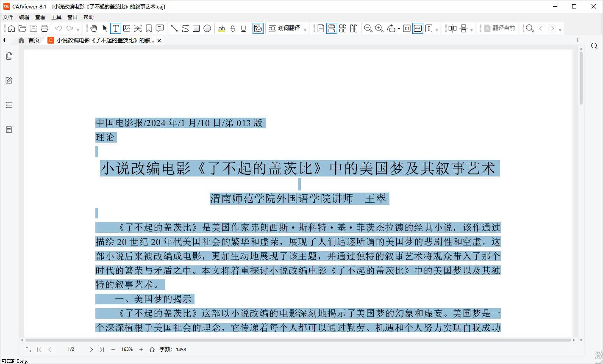Apply highlight to selected text
Screen dimensions: 603x364
pyautogui.click(x=222, y=28)
